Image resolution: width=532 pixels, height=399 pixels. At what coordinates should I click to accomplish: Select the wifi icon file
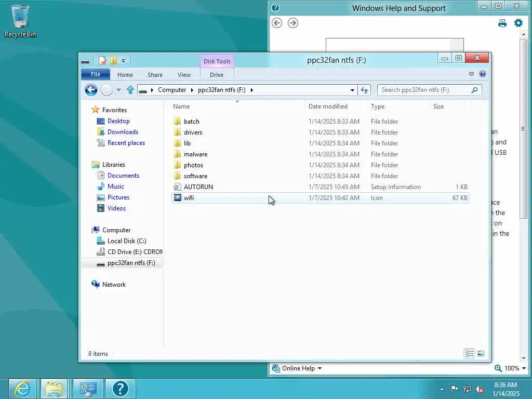pyautogui.click(x=321, y=198)
